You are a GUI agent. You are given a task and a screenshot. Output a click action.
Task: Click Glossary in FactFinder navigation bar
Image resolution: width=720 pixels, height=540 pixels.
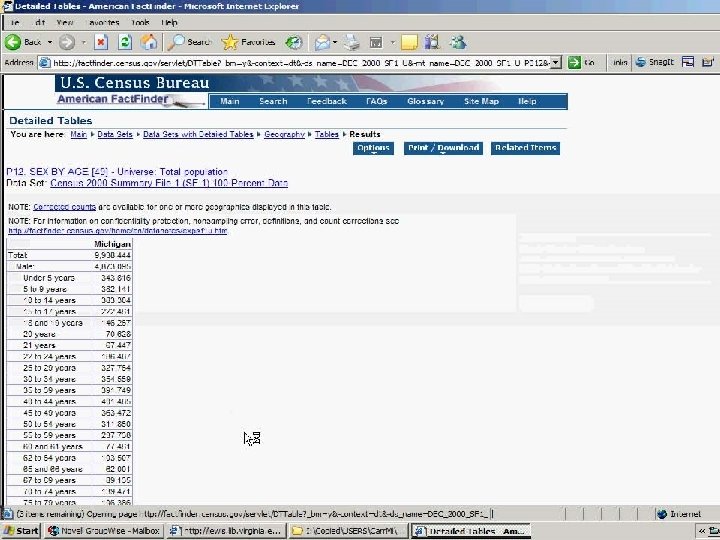[425, 101]
